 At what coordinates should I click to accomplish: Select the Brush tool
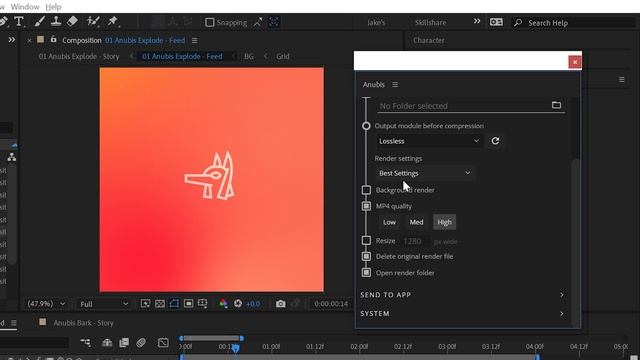[x=40, y=21]
